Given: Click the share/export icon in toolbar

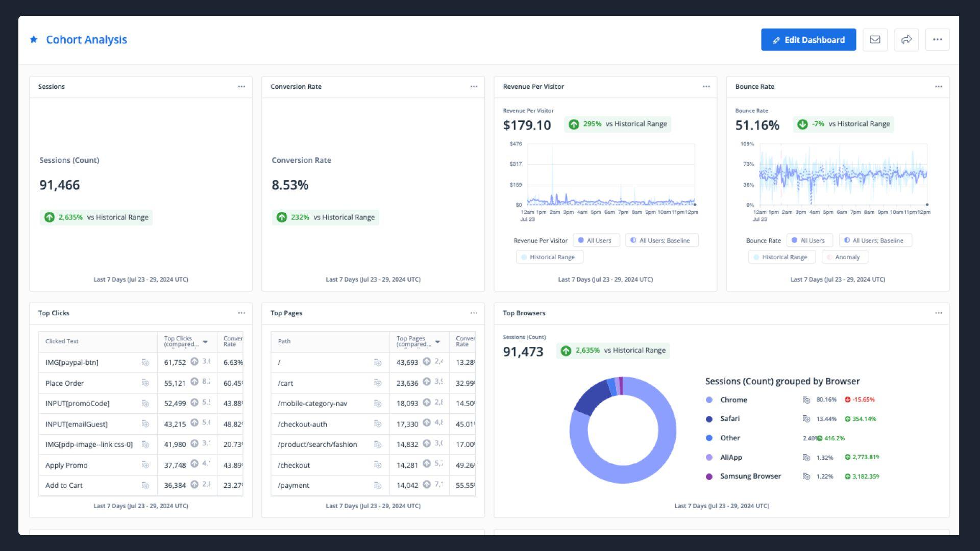Looking at the screenshot, I should (906, 40).
